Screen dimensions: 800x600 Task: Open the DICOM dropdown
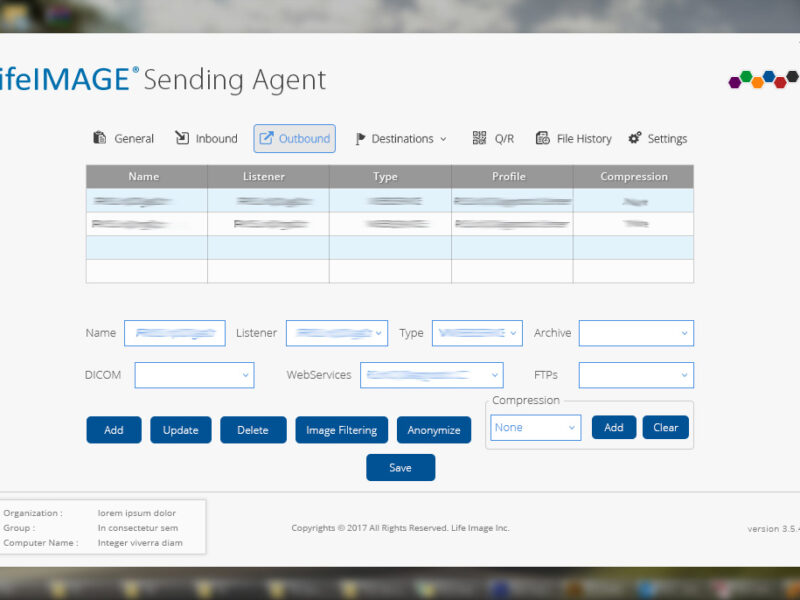coord(194,375)
